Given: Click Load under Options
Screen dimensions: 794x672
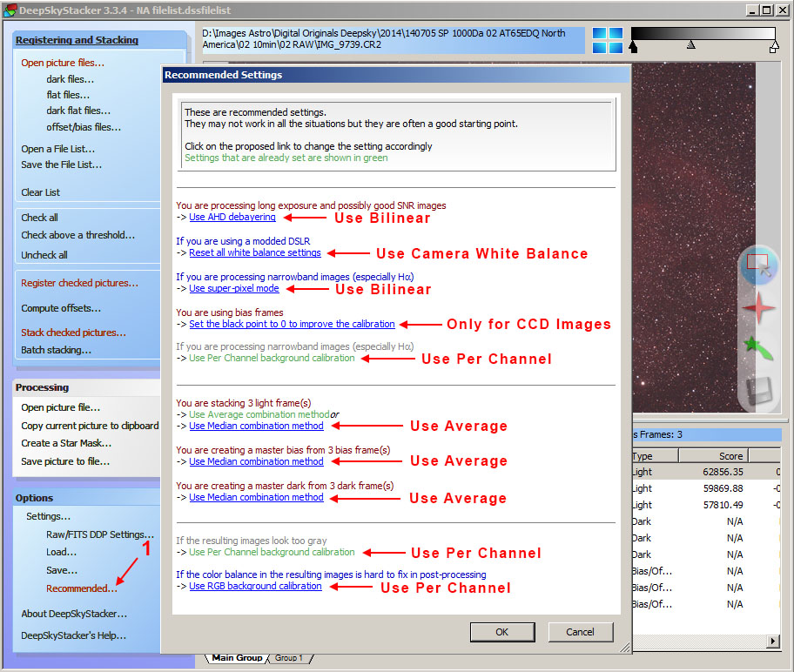Looking at the screenshot, I should [x=62, y=552].
